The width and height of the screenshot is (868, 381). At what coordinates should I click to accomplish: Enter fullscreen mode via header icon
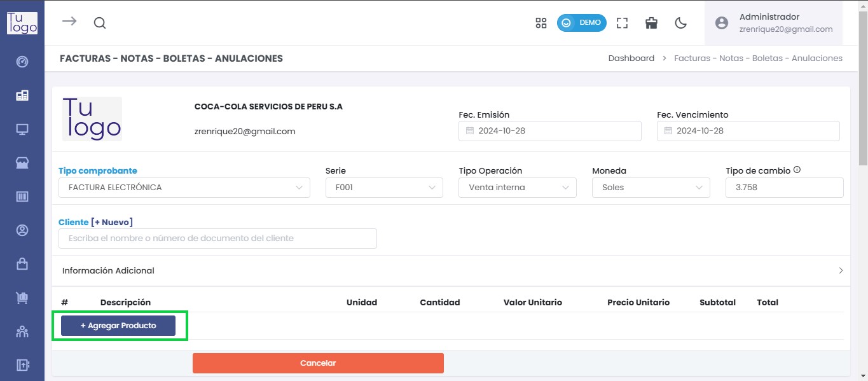point(623,23)
